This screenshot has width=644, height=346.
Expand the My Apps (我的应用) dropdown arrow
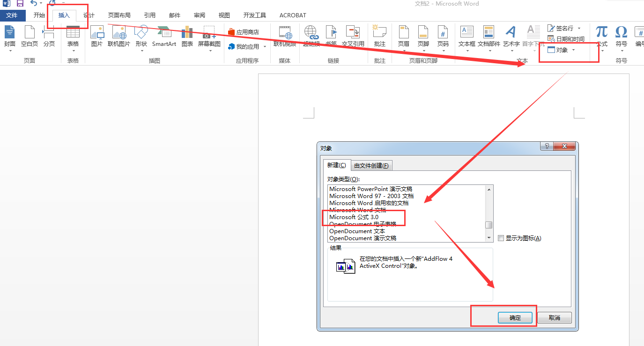tap(265, 47)
